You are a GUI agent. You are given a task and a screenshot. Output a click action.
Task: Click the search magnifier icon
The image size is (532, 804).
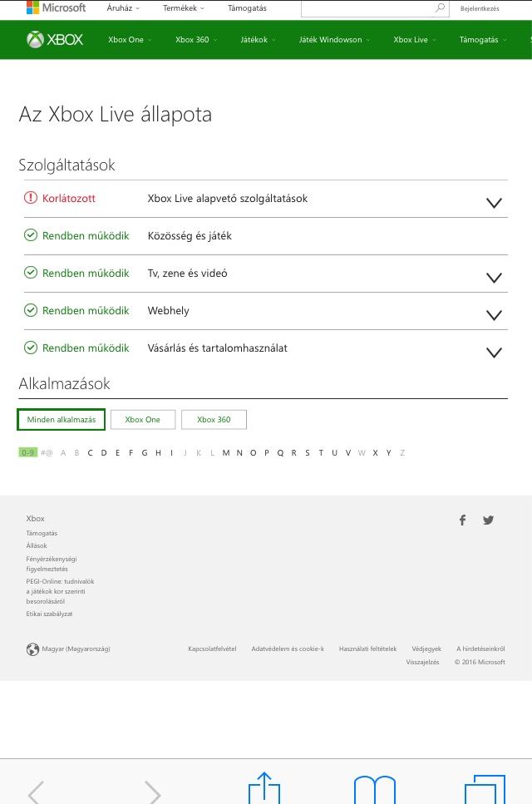pyautogui.click(x=440, y=8)
